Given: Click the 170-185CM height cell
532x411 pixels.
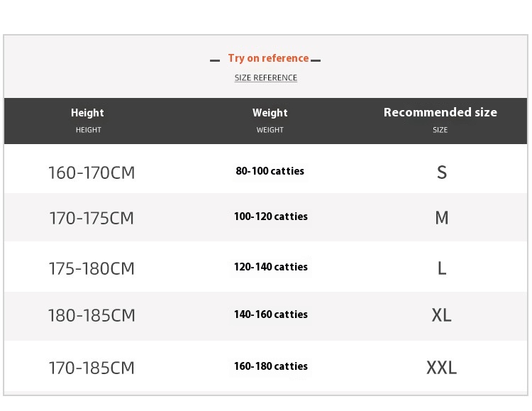Looking at the screenshot, I should pyautogui.click(x=92, y=368).
